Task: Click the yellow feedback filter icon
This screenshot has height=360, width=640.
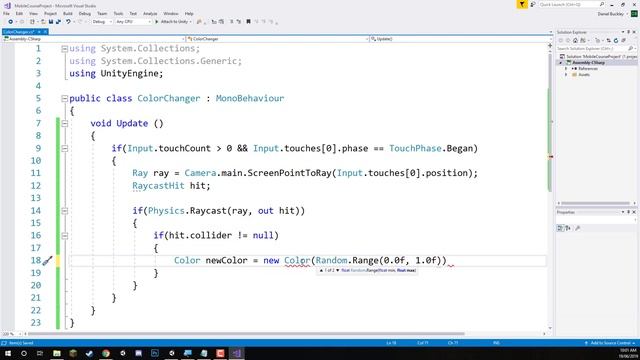Action: click(x=522, y=4)
